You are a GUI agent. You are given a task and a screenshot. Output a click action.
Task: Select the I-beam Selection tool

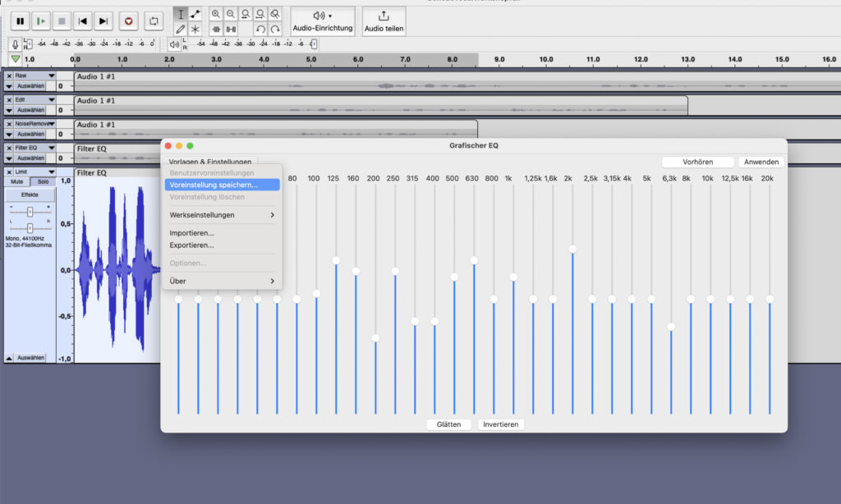tap(180, 15)
